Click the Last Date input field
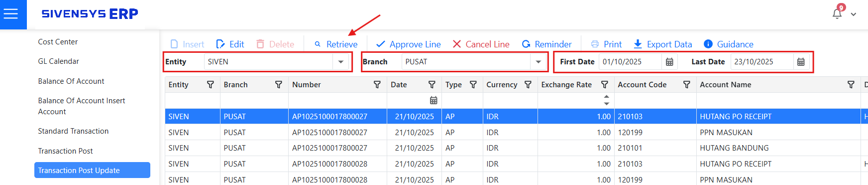Screen dimensions: 868x185 click(x=761, y=62)
